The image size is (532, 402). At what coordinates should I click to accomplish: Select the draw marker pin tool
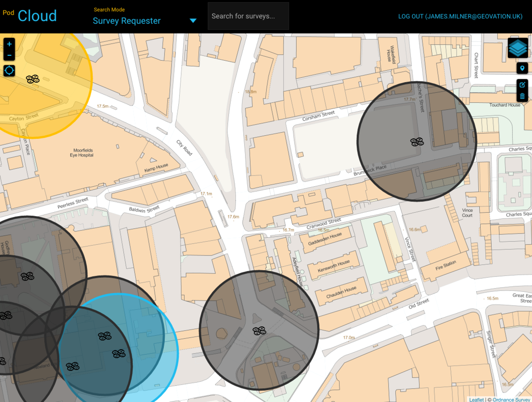(x=522, y=68)
